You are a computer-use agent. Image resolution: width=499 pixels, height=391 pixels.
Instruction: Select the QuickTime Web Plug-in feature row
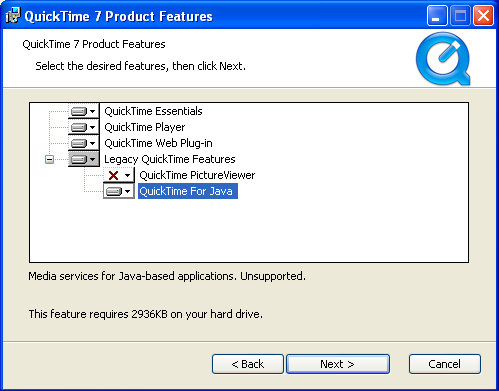pos(158,143)
